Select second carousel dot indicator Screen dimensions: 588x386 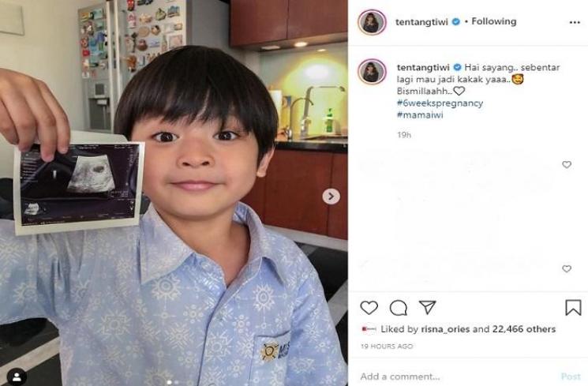coord(177,382)
